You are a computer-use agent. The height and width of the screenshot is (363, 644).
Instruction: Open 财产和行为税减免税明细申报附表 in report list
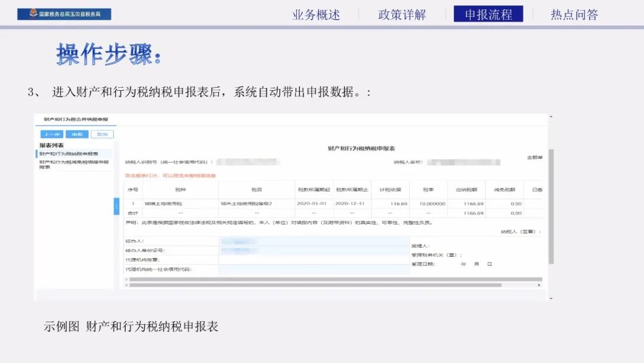[x=74, y=164]
